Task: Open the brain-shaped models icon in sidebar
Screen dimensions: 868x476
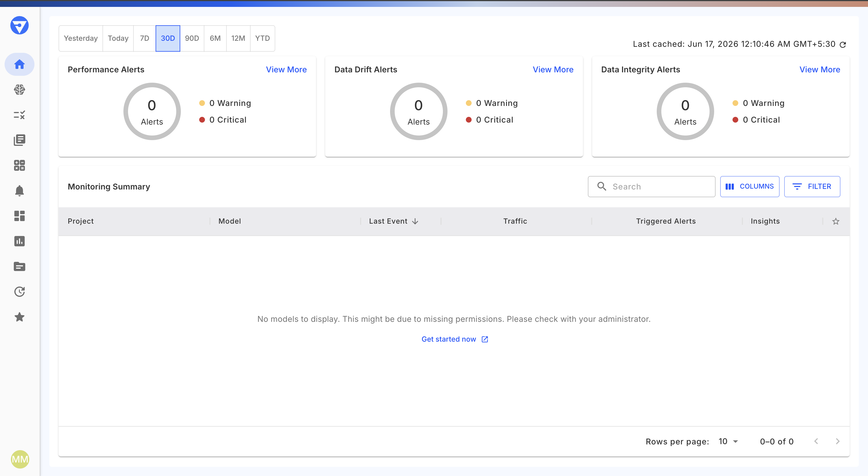Action: click(x=19, y=89)
